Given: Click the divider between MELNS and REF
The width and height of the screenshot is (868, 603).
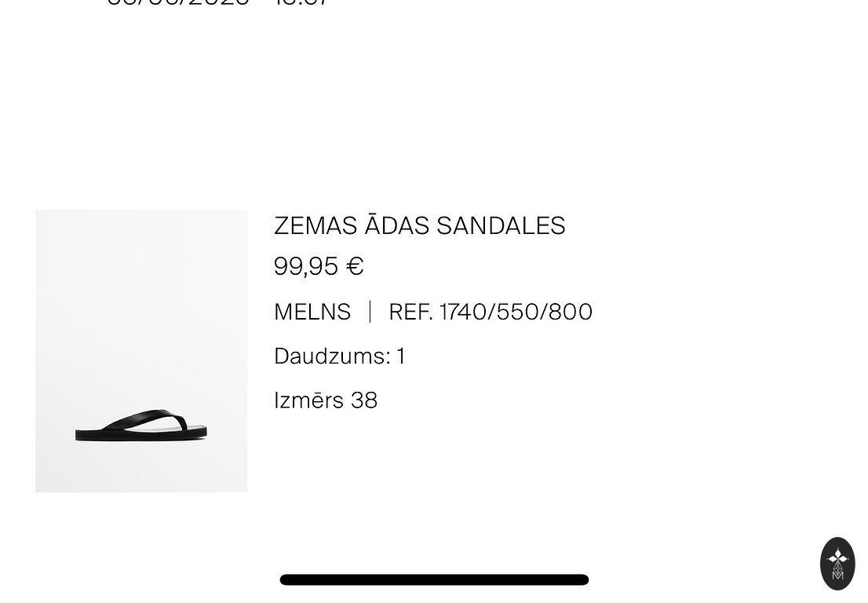Looking at the screenshot, I should click(x=370, y=312).
